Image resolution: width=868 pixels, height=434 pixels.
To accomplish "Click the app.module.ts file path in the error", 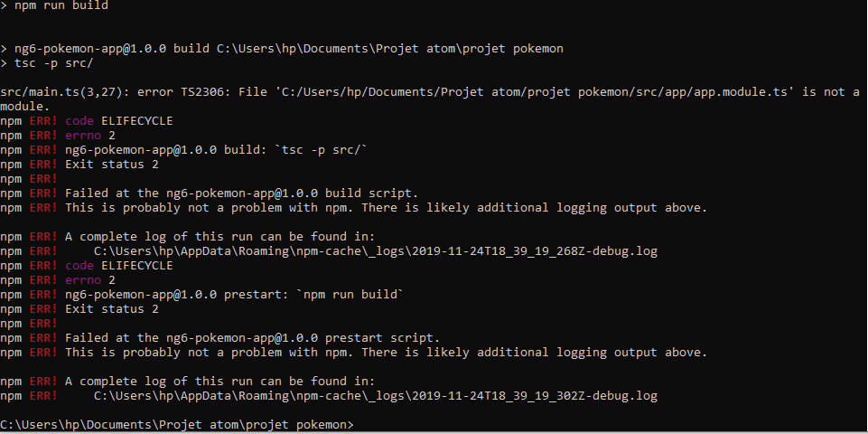I will point(525,92).
